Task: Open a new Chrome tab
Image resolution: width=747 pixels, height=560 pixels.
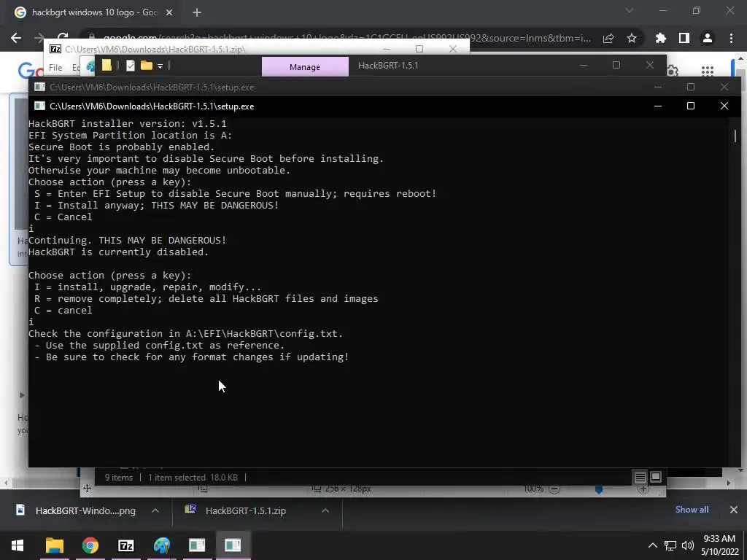Action: point(197,12)
